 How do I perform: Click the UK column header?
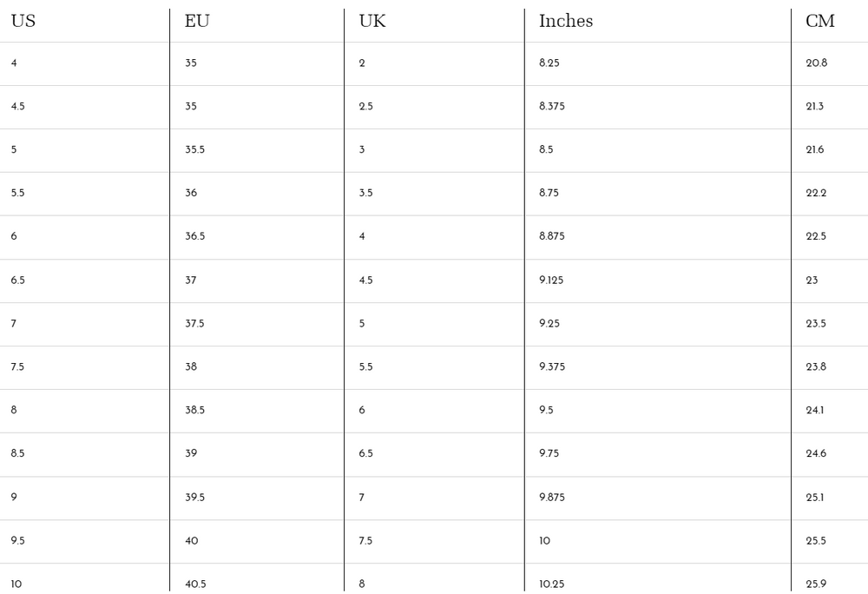(372, 22)
